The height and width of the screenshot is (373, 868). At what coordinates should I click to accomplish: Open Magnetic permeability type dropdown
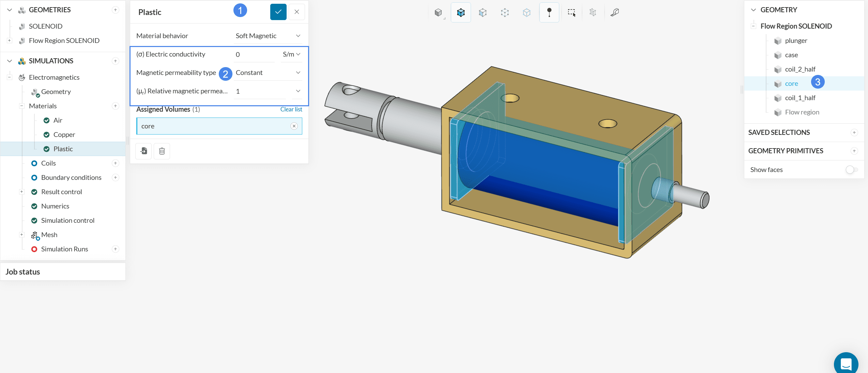[268, 73]
